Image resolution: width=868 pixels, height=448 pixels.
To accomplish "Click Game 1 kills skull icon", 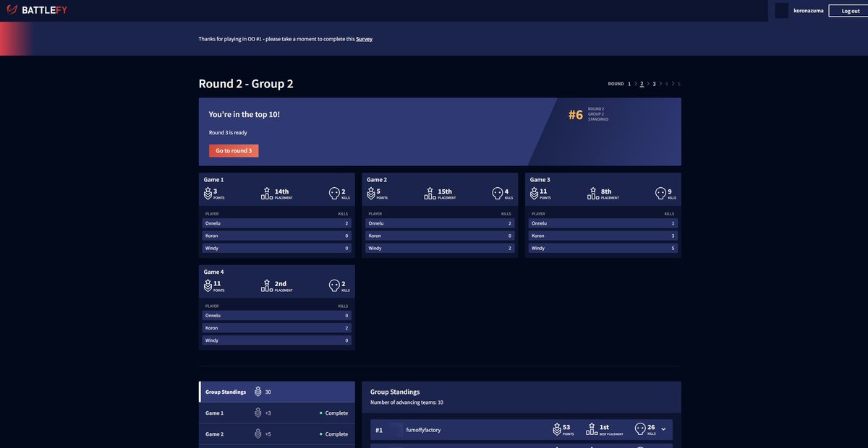I will click(x=334, y=193).
